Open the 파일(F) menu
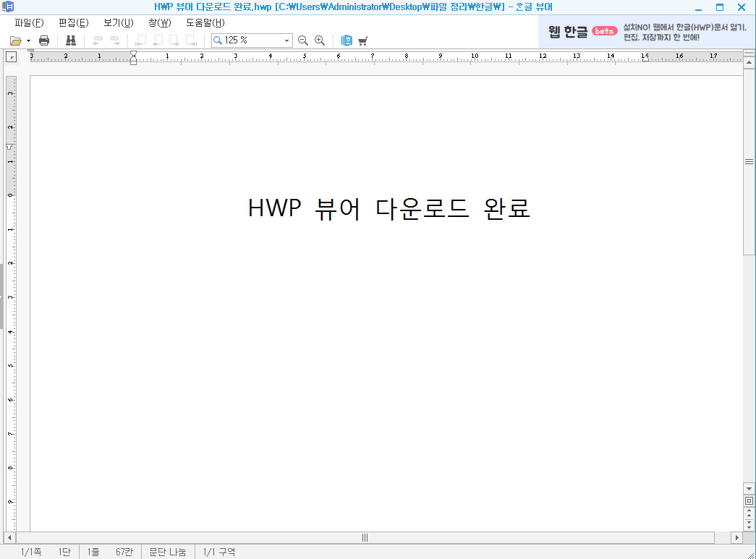 pyautogui.click(x=29, y=22)
